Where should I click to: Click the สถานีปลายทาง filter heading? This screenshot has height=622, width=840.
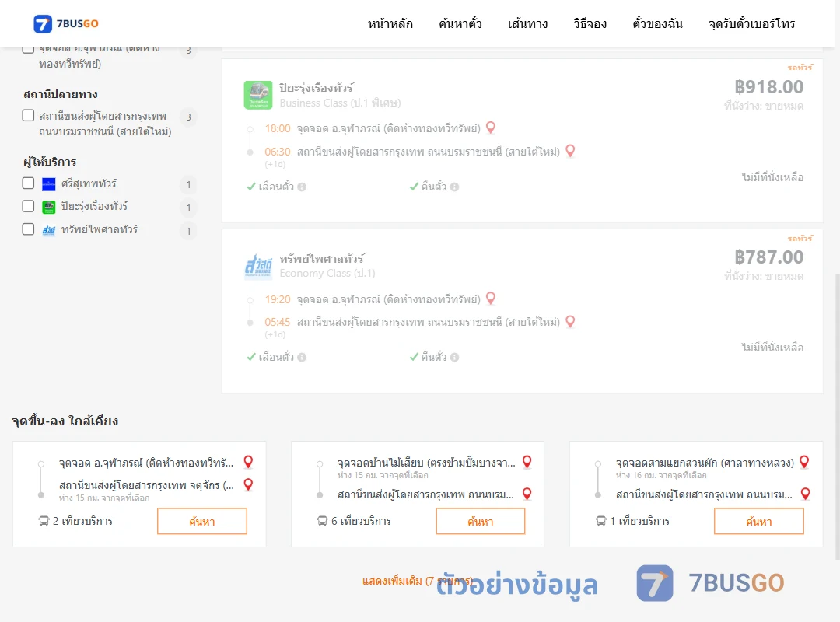[x=61, y=94]
